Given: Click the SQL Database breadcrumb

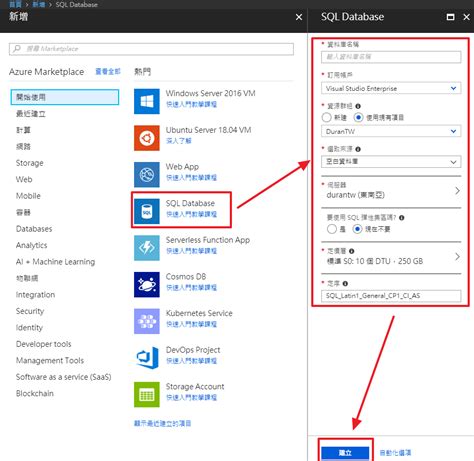Looking at the screenshot, I should pos(77,4).
